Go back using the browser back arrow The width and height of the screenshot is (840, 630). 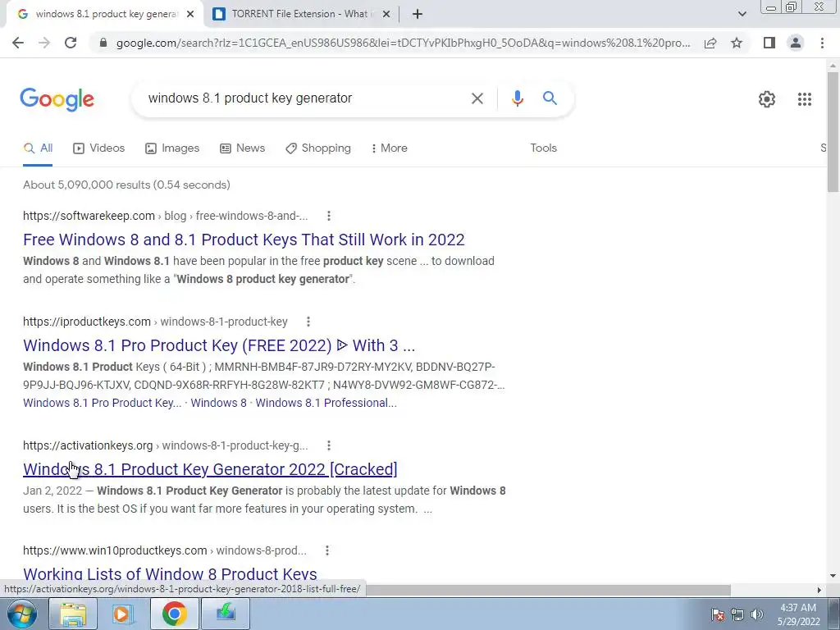point(18,43)
